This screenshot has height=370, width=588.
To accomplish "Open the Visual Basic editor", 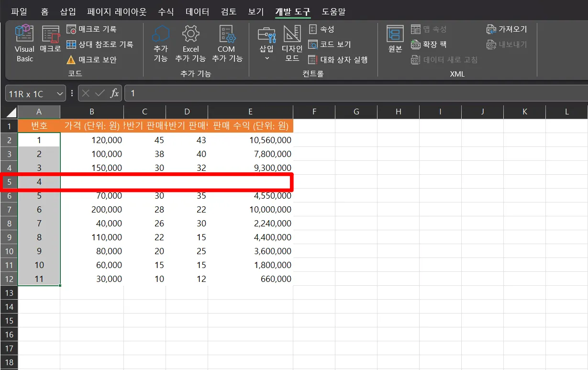I will pyautogui.click(x=23, y=43).
